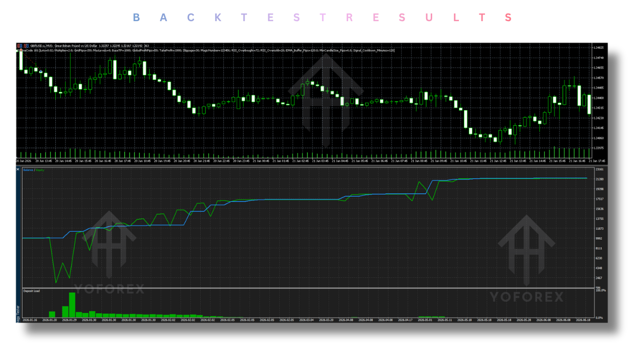
Task: Click the 2026.01.16 date label
Action: click(29, 320)
